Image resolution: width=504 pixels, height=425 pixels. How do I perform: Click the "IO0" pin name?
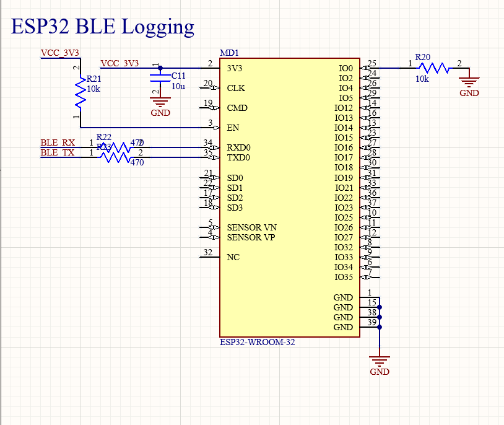click(x=346, y=68)
